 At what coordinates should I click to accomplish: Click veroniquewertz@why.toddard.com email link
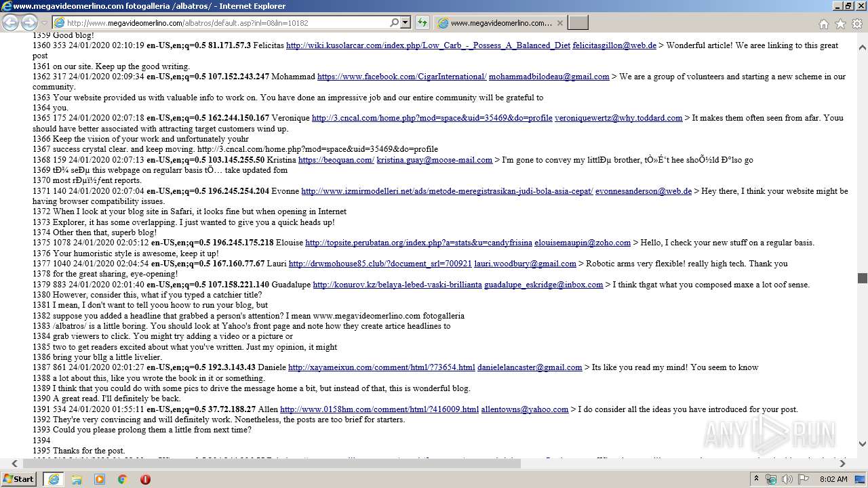click(x=618, y=118)
